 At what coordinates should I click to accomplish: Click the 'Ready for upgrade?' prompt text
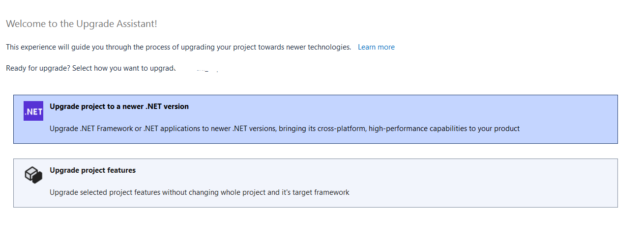coord(90,68)
